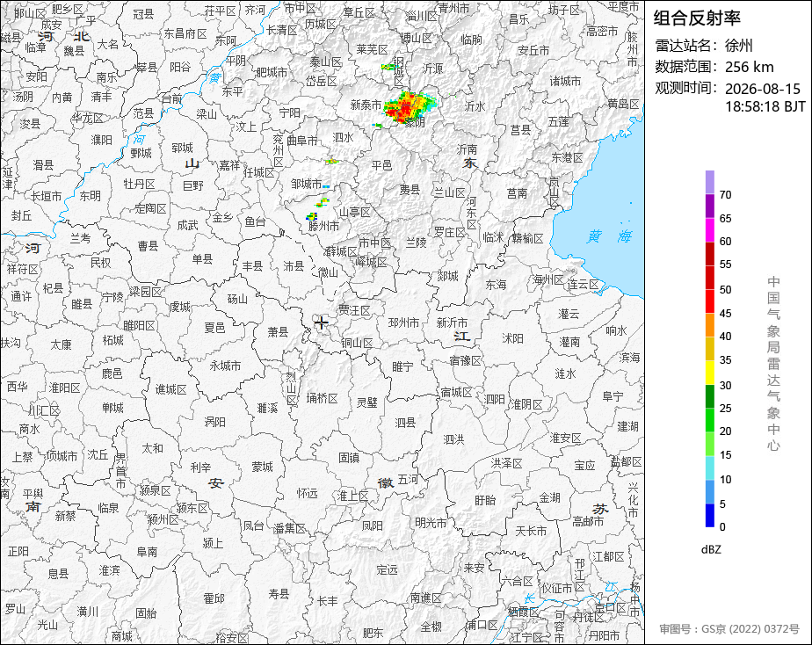
Task: Click the 审图号 GS京 (2022) 0372号 text
Action: [729, 629]
